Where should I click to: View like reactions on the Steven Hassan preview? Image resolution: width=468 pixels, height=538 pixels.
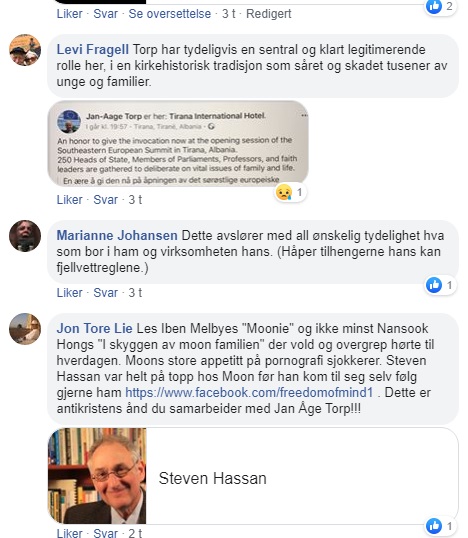(441, 526)
